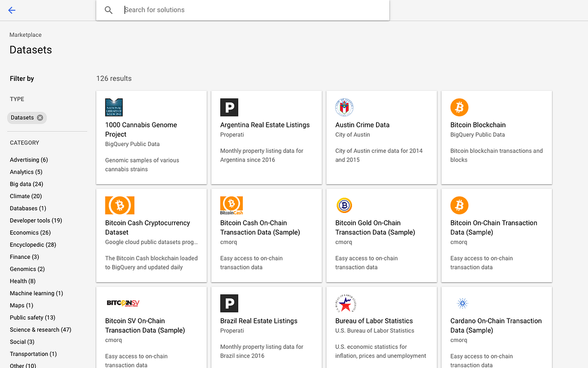Open the Brazil Real Estate Listings dataset
This screenshot has width=588, height=368.
(259, 321)
